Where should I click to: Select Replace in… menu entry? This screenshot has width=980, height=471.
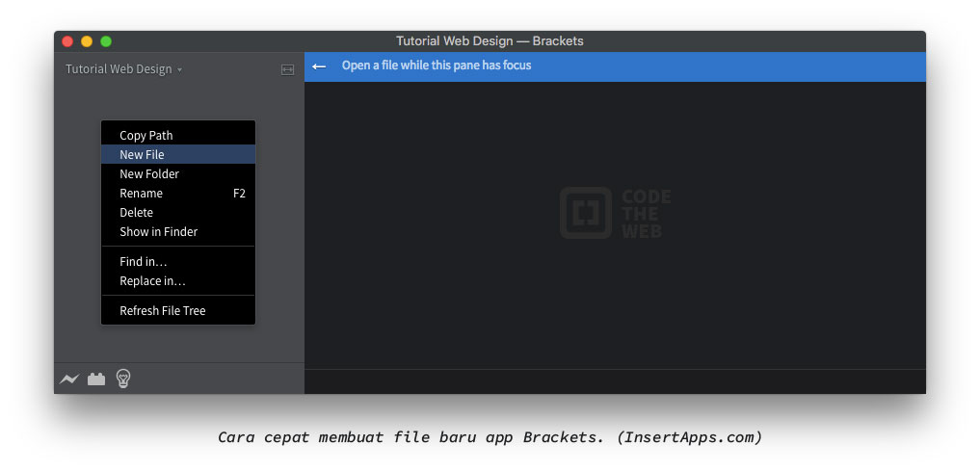point(178,281)
